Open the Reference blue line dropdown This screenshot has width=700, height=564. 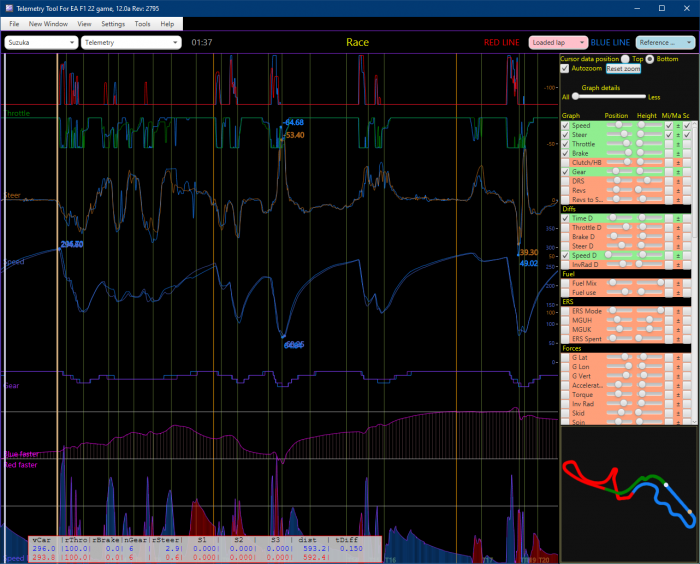665,42
